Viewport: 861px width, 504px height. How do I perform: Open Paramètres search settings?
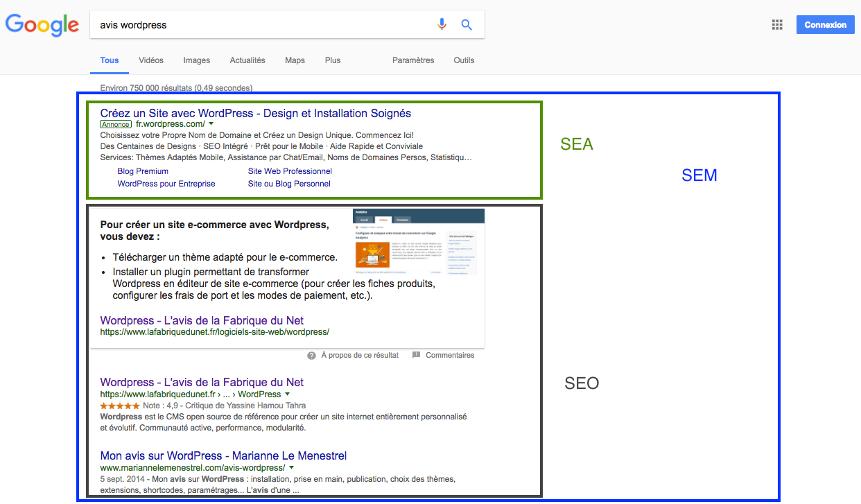click(413, 60)
